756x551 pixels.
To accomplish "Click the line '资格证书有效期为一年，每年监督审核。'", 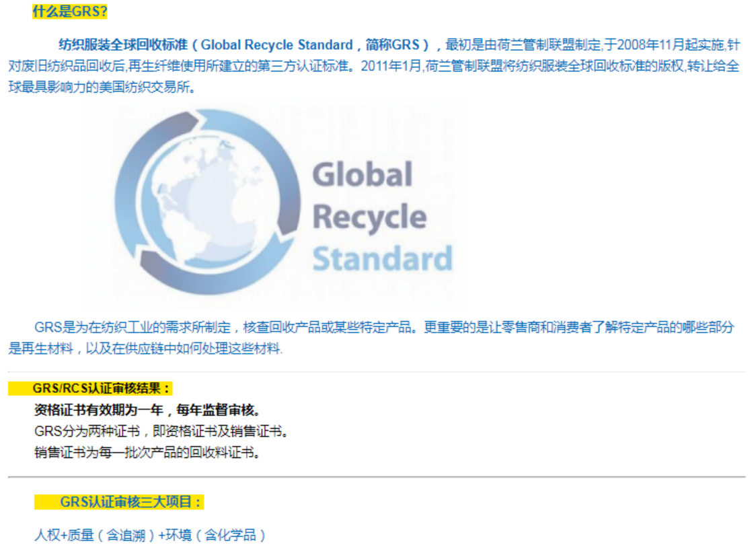I will tap(147, 410).
